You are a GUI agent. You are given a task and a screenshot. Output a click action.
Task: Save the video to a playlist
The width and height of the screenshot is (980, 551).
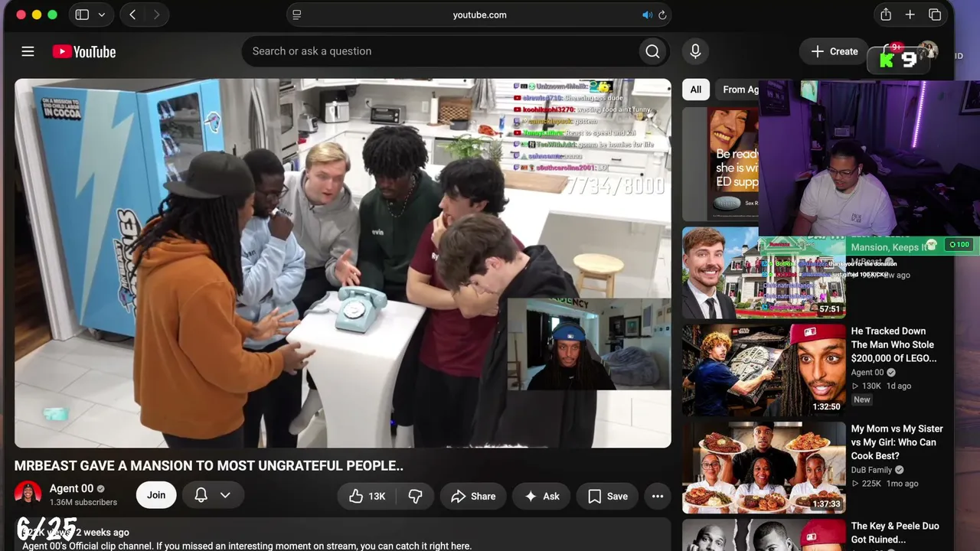608,496
